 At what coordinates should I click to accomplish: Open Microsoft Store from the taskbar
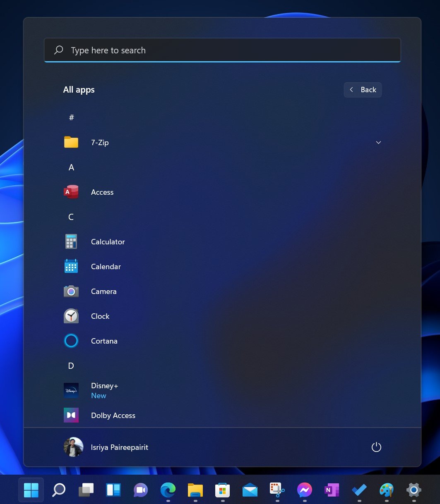222,490
